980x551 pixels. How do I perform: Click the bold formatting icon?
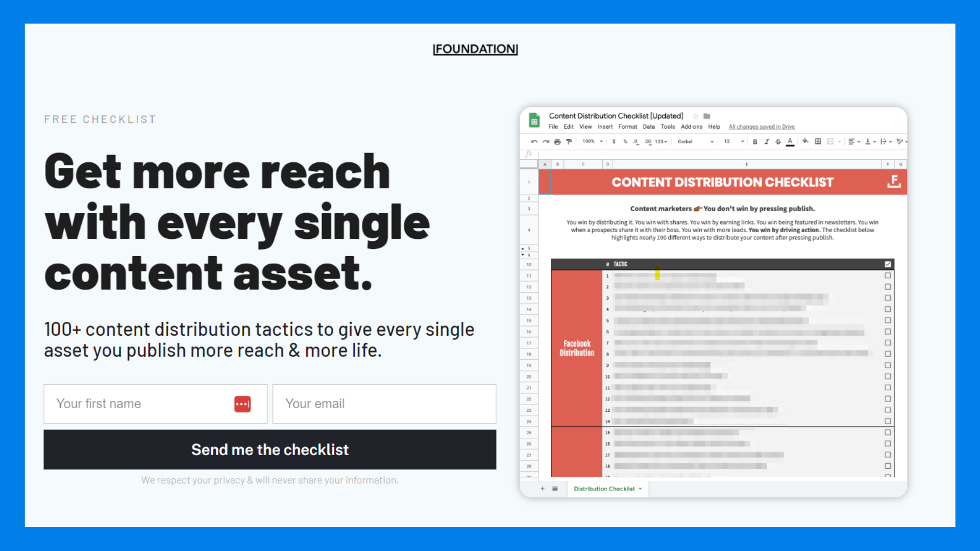(x=755, y=141)
